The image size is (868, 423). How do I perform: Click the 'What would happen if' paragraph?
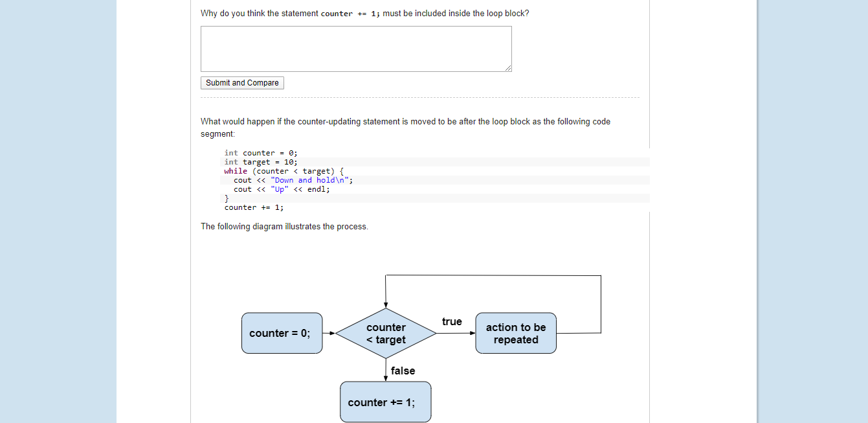point(405,127)
